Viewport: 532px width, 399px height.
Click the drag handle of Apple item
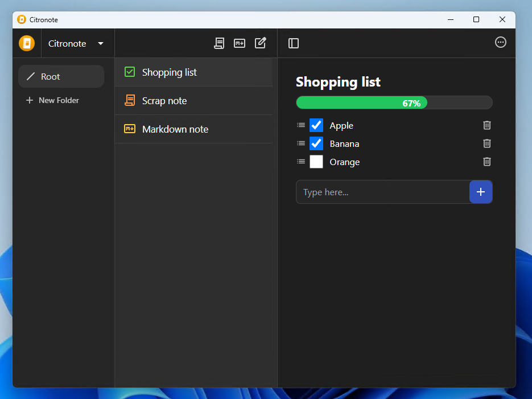pyautogui.click(x=301, y=125)
